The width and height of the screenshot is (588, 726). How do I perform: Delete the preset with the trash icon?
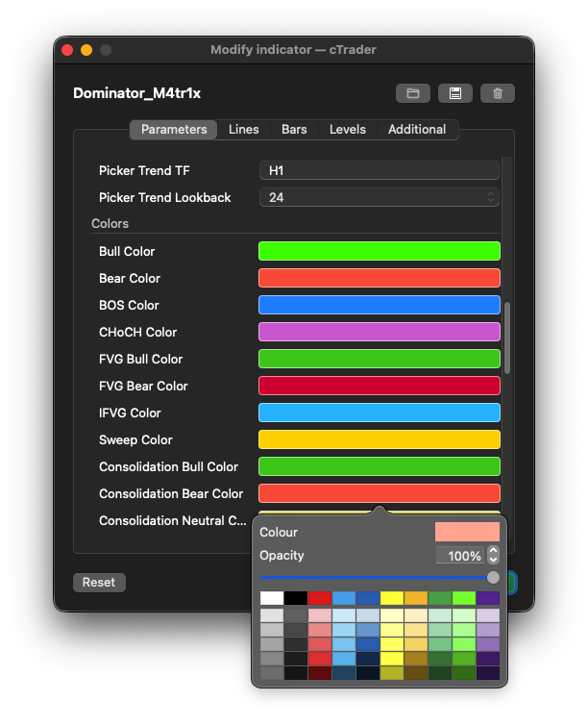pyautogui.click(x=498, y=93)
